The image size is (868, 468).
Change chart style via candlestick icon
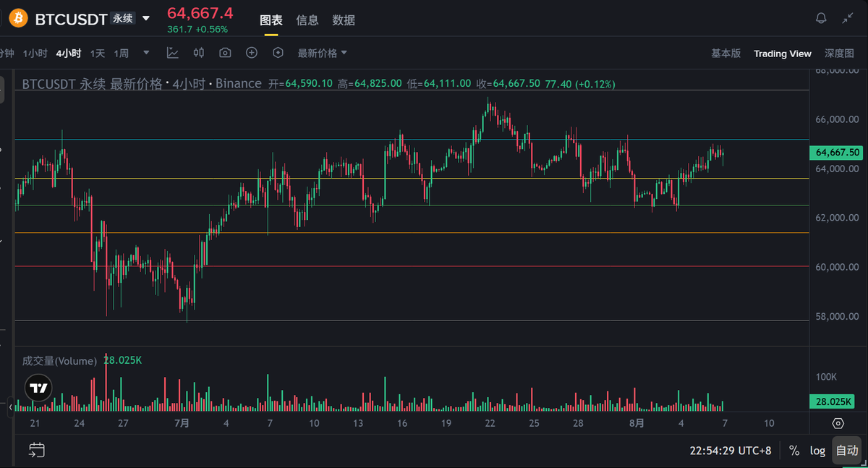point(199,53)
